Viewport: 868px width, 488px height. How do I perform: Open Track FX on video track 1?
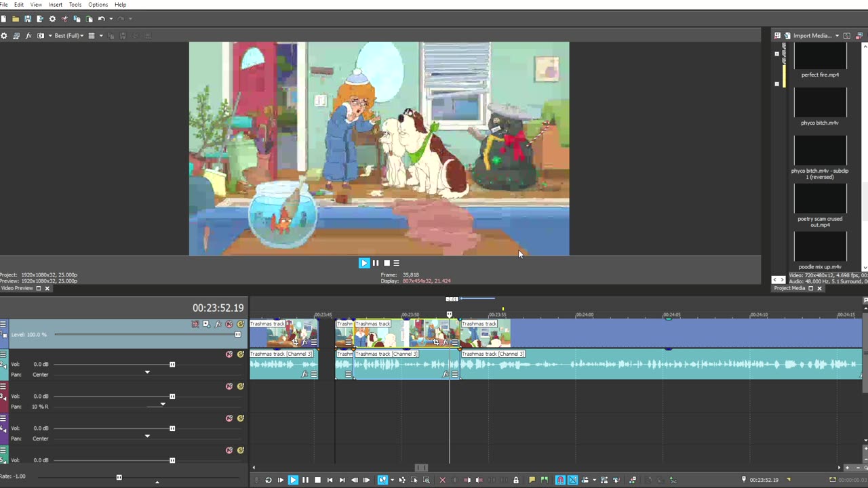(x=218, y=325)
